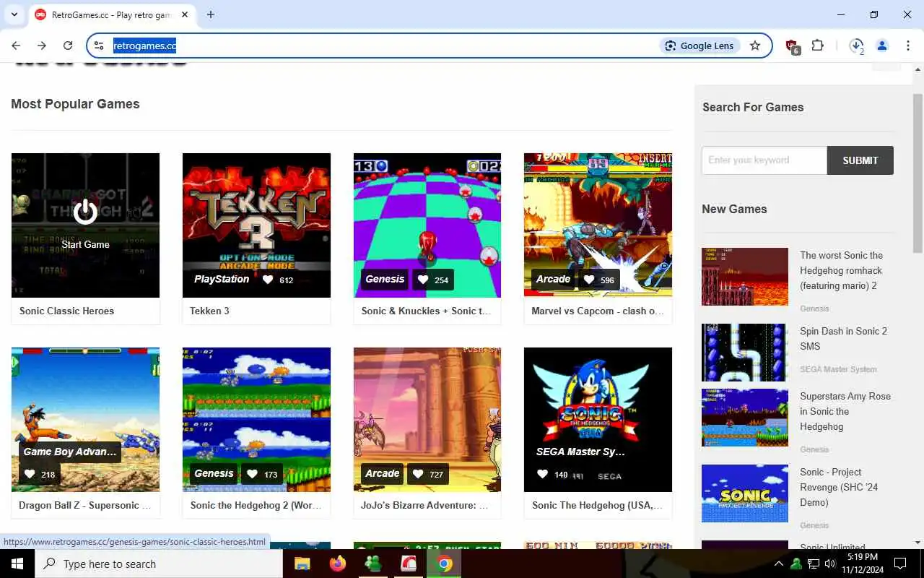Open the Chrome profile icon
The width and height of the screenshot is (924, 578).
882,46
